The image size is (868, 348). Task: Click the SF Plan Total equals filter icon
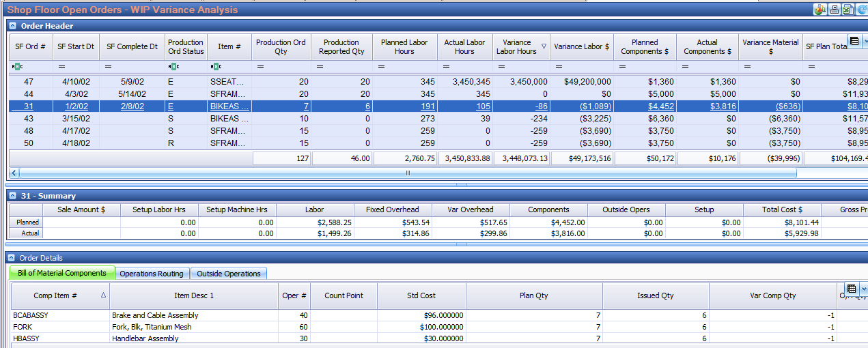(x=811, y=66)
